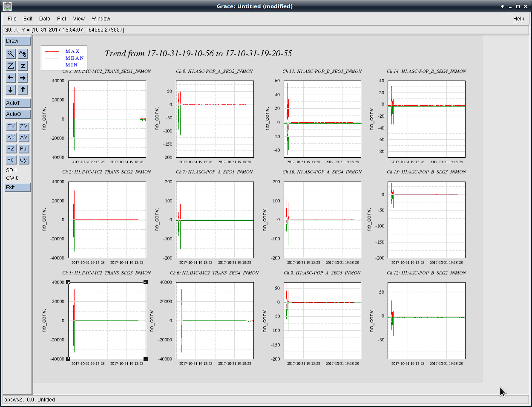
Task: Click the PZ button
Action: [11, 149]
